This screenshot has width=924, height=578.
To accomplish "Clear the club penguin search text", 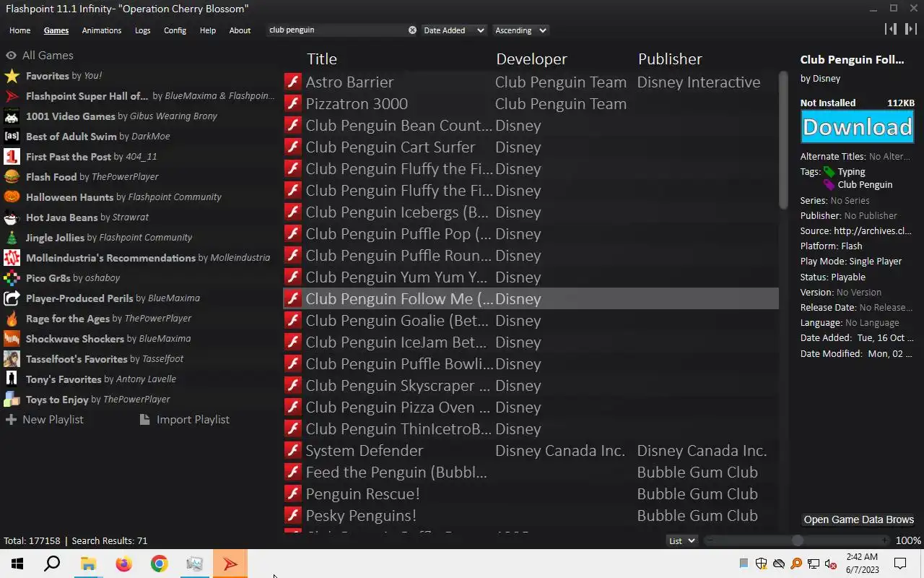I will pyautogui.click(x=412, y=30).
